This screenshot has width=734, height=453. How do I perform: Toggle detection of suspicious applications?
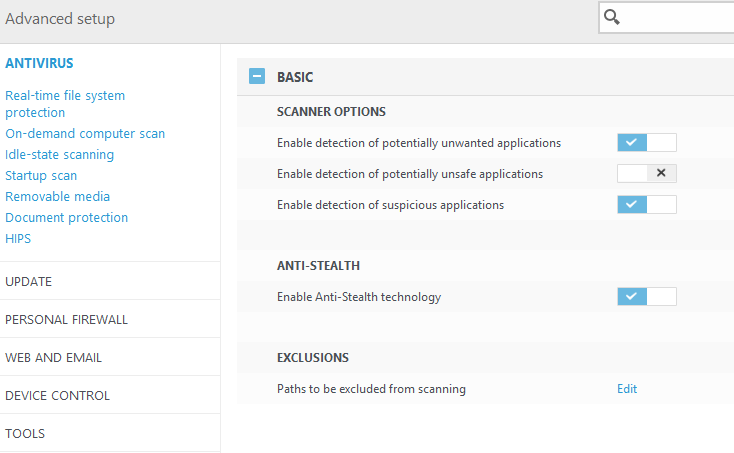coord(647,205)
